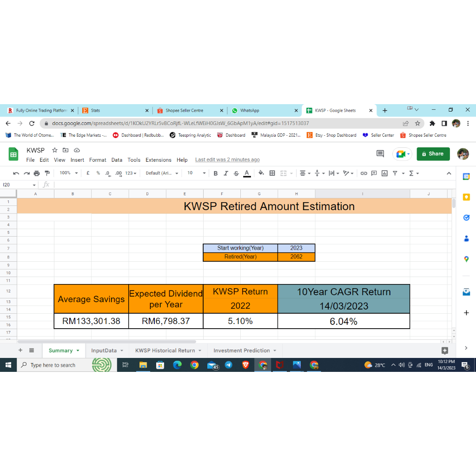Open the font family dropdown
This screenshot has height=476, width=476.
[162, 173]
